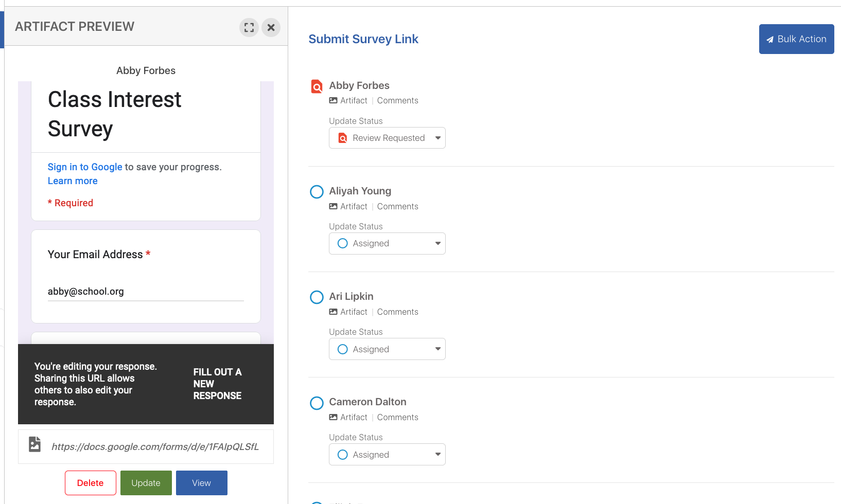Click the email address field containing abby@school.org
Viewport: 841px width, 504px height.
(x=146, y=292)
